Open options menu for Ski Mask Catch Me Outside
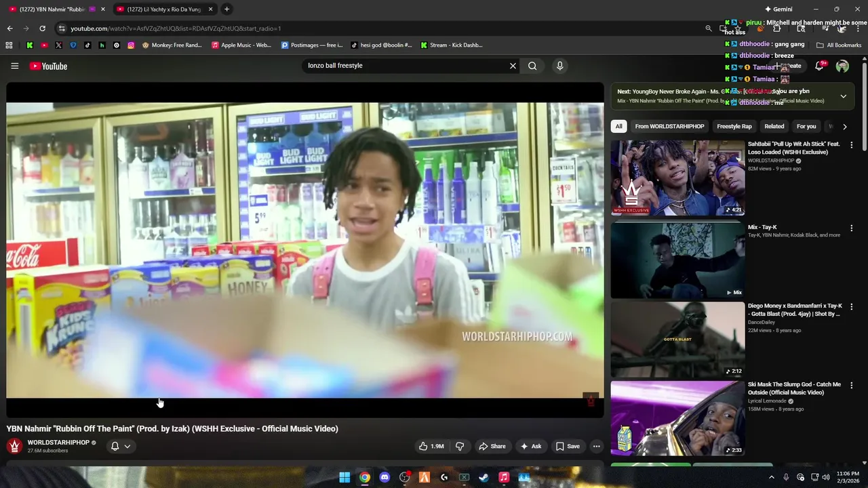 [x=851, y=386]
